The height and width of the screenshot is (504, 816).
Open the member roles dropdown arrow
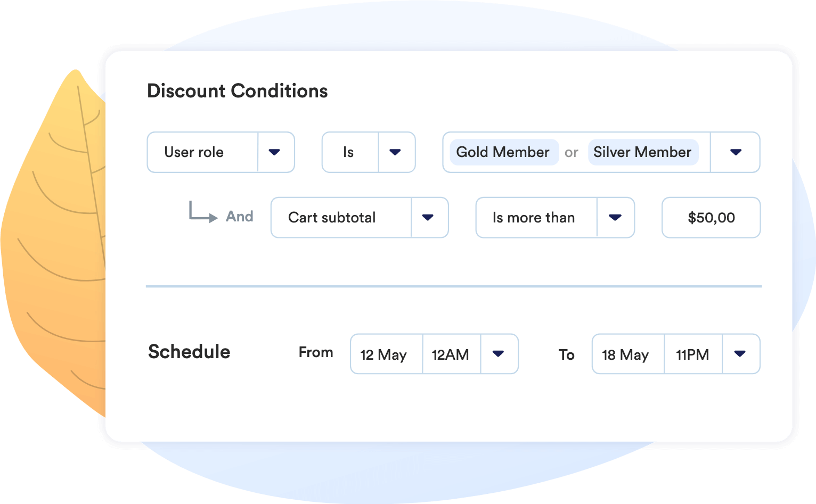[x=736, y=152]
